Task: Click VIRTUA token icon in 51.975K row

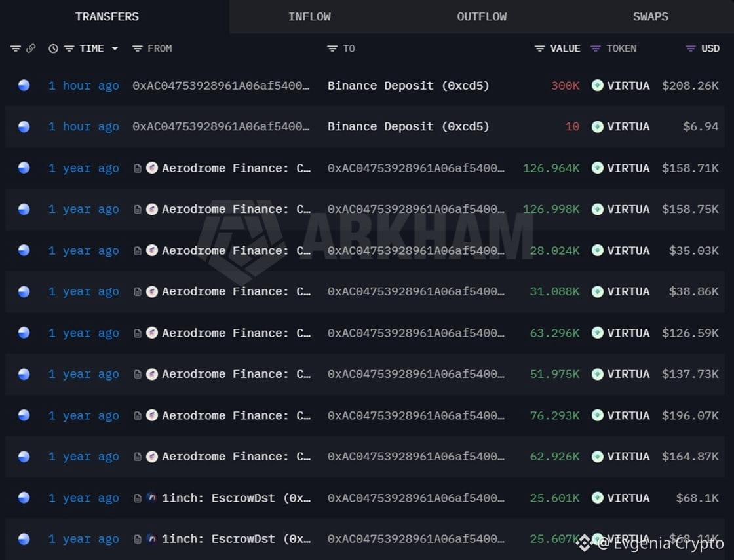Action: pyautogui.click(x=597, y=374)
